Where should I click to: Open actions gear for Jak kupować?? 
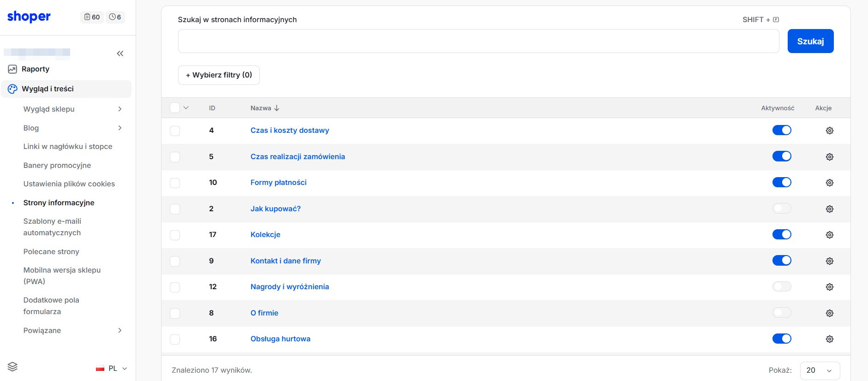pos(829,209)
